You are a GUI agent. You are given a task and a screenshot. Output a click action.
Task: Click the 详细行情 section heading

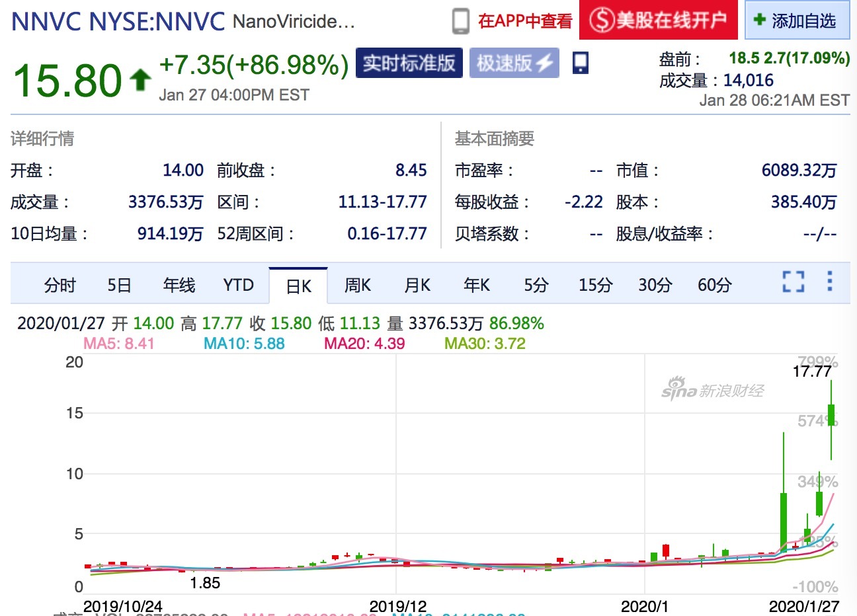(x=42, y=139)
